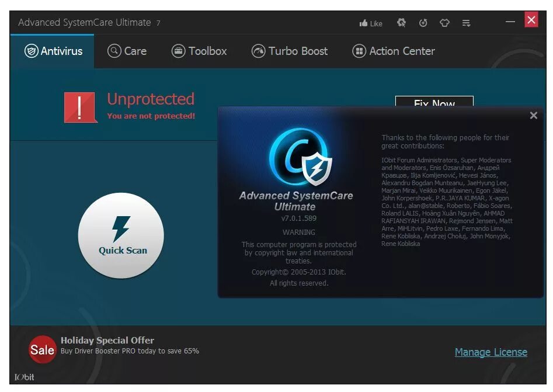The width and height of the screenshot is (553, 392).
Task: Start a Quick Scan
Action: point(121,235)
